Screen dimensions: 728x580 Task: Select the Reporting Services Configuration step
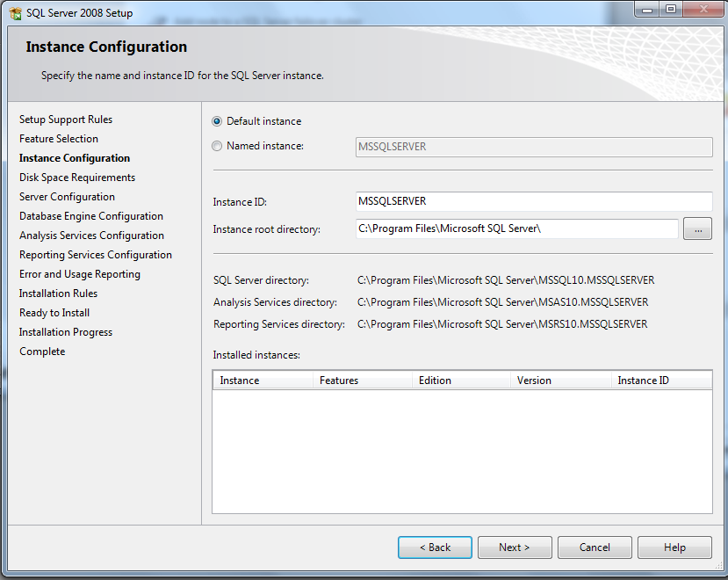96,255
